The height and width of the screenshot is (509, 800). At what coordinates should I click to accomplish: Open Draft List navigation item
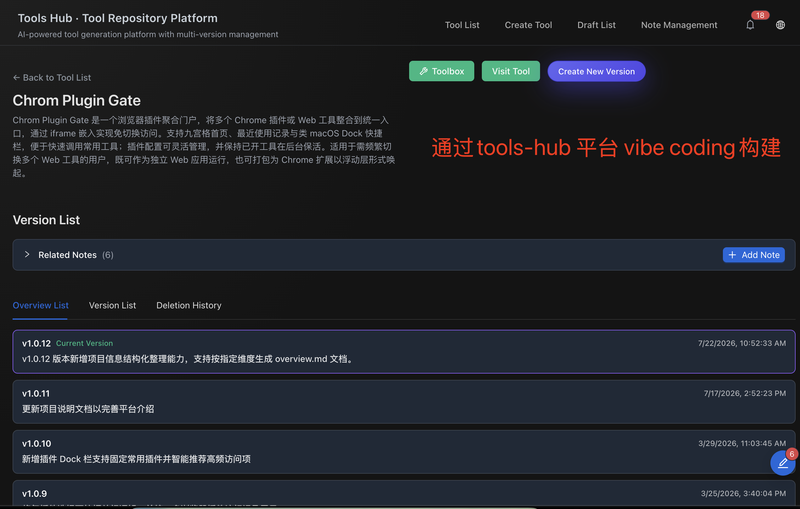pos(596,25)
